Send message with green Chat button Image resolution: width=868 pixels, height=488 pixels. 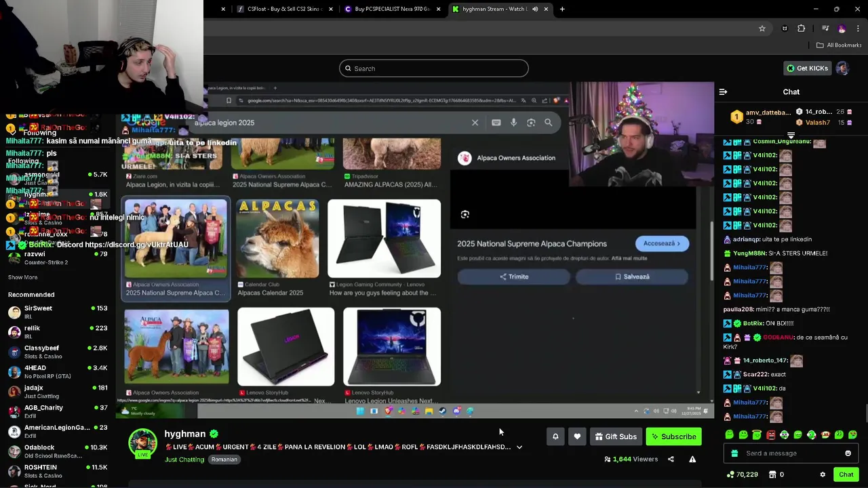846,474
